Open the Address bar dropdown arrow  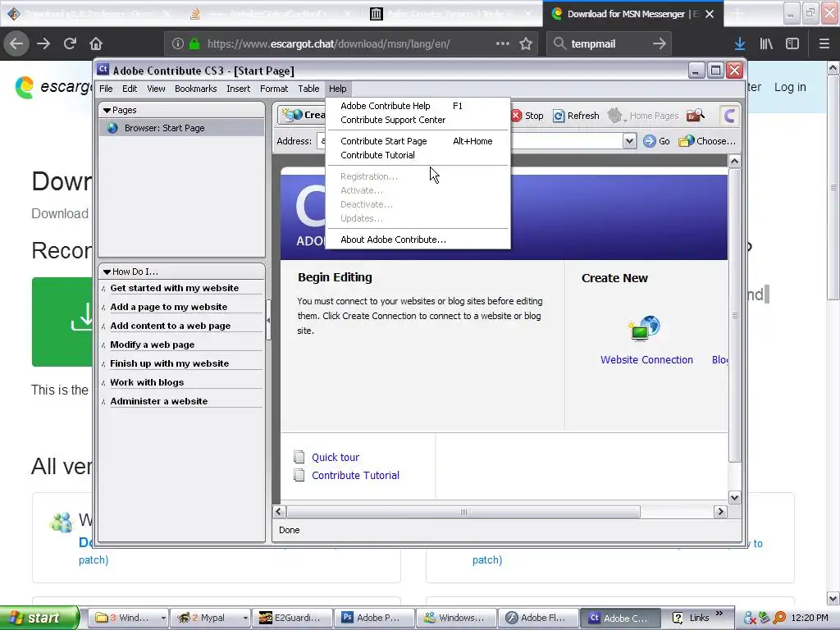tap(629, 141)
